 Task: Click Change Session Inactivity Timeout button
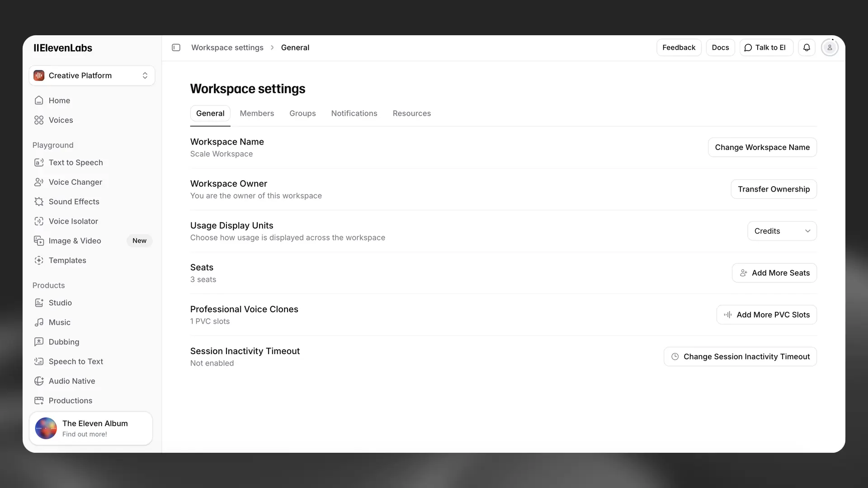(740, 357)
